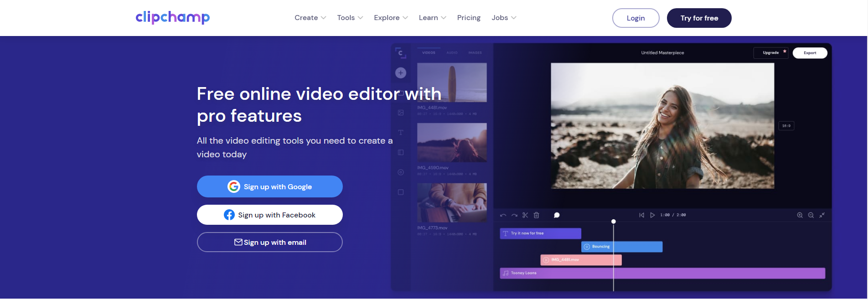The height and width of the screenshot is (300, 868).
Task: Switch to the IMAGES tab
Action: [x=475, y=52]
